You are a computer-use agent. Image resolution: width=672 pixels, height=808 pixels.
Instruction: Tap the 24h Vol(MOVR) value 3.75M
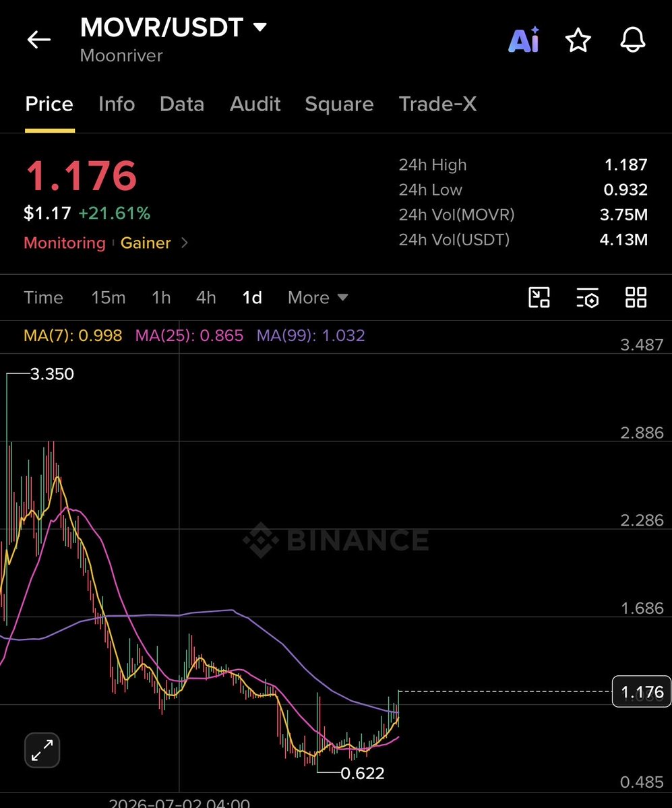point(623,214)
